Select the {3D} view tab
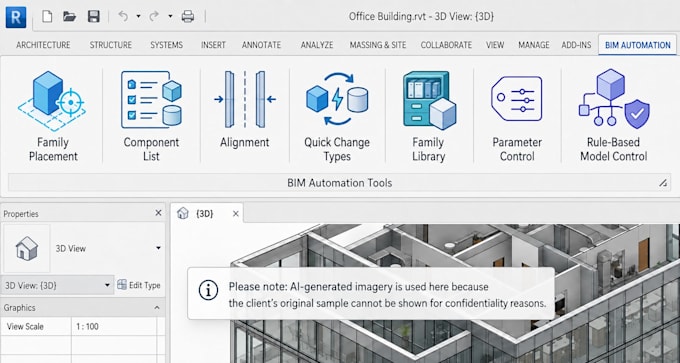Image resolution: width=680 pixels, height=363 pixels. (x=206, y=213)
